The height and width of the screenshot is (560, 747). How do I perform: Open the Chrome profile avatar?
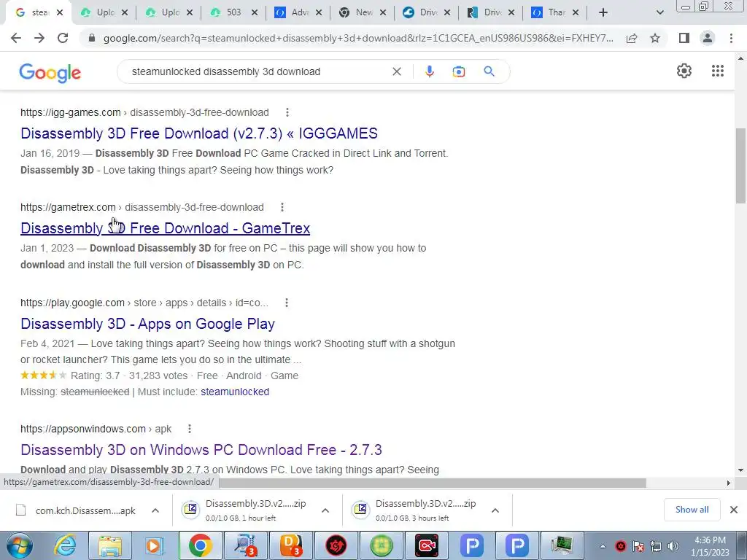click(x=708, y=38)
